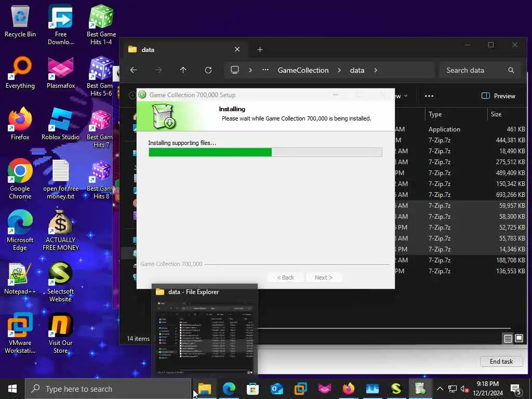Expand the chevron after GameCollection in address bar
Screen dimensions: 532x399
coord(339,70)
